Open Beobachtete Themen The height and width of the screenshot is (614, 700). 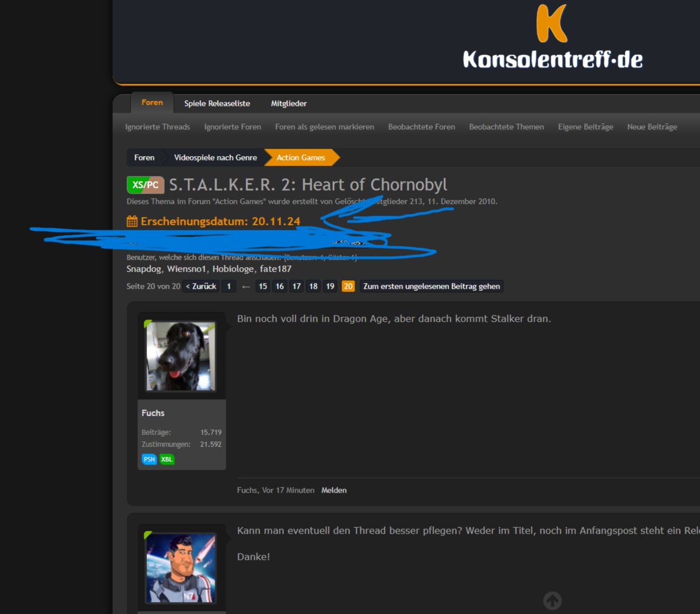[x=506, y=126]
